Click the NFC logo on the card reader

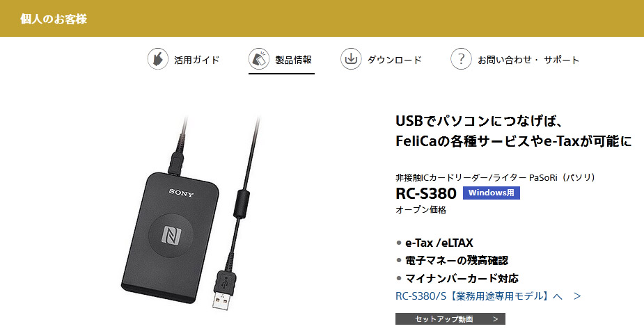click(x=171, y=236)
